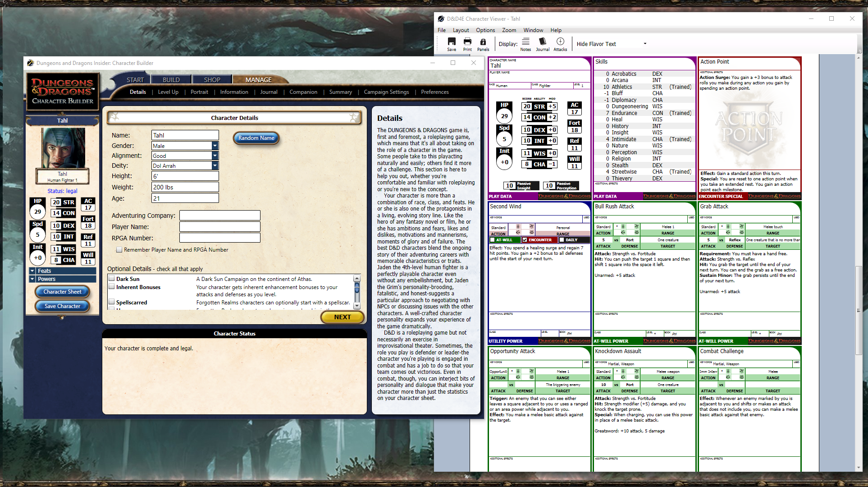
Task: Switch to the SHOP tab
Action: 212,80
